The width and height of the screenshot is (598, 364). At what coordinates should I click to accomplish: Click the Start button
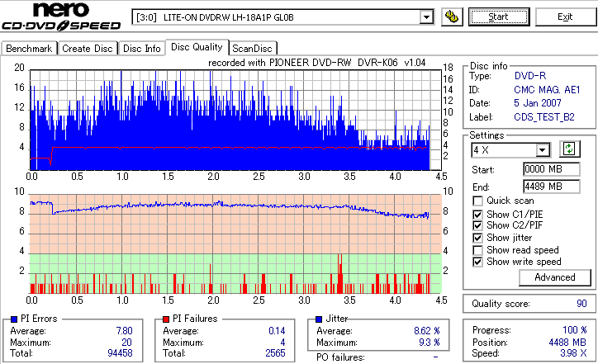click(499, 17)
